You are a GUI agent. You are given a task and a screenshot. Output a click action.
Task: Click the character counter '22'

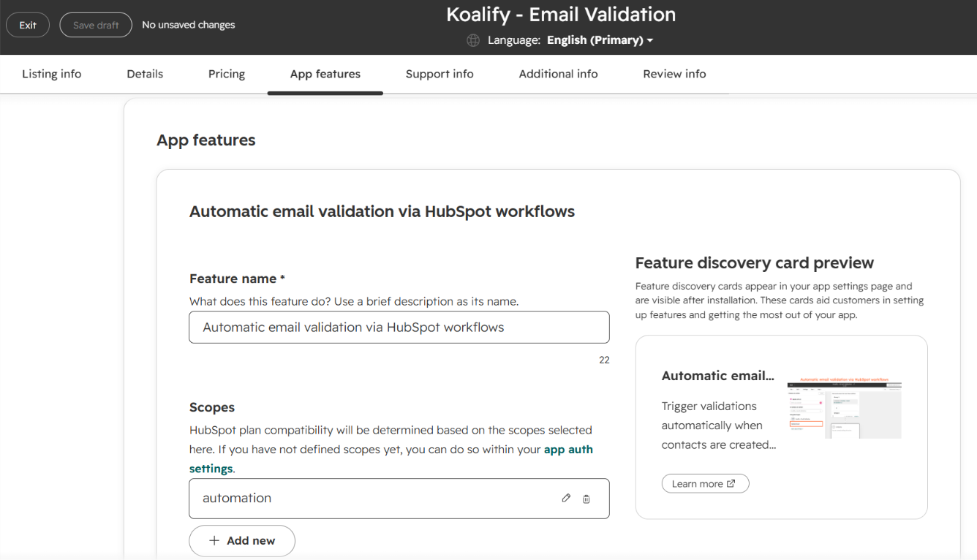tap(604, 360)
